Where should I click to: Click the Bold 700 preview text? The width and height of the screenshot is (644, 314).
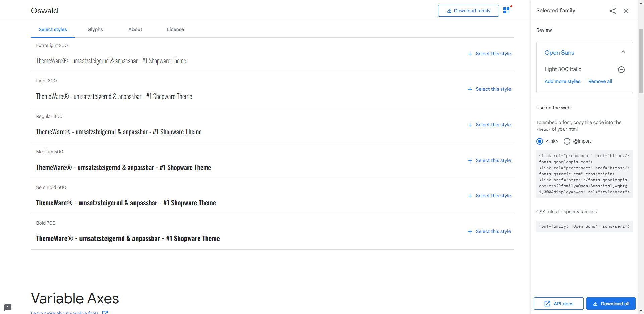pyautogui.click(x=128, y=238)
